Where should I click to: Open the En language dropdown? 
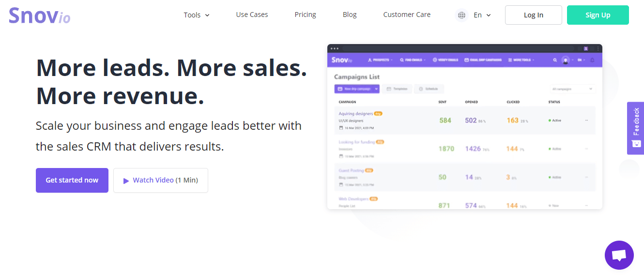(482, 15)
